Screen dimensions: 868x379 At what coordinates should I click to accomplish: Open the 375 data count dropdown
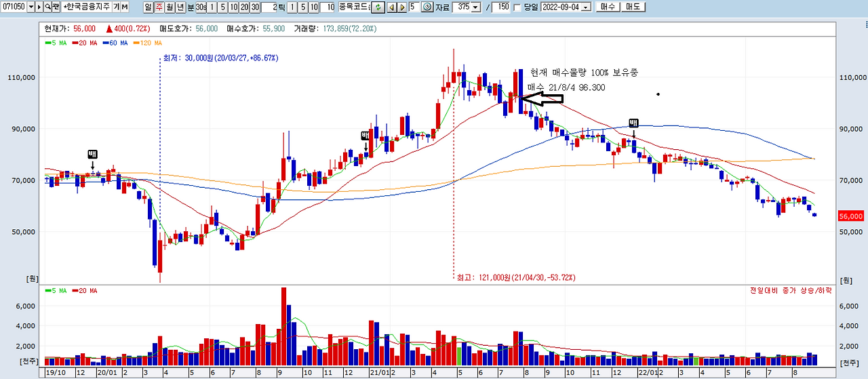[x=475, y=7]
